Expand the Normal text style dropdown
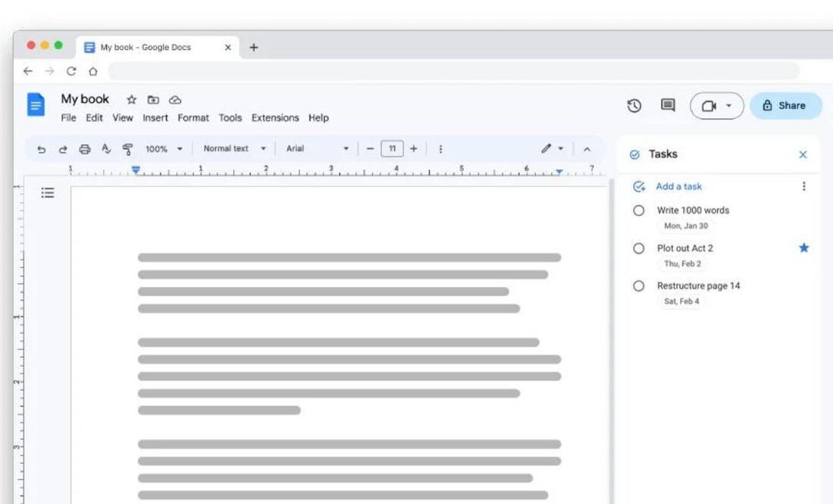Viewport: 833px width, 504px height. pyautogui.click(x=234, y=149)
